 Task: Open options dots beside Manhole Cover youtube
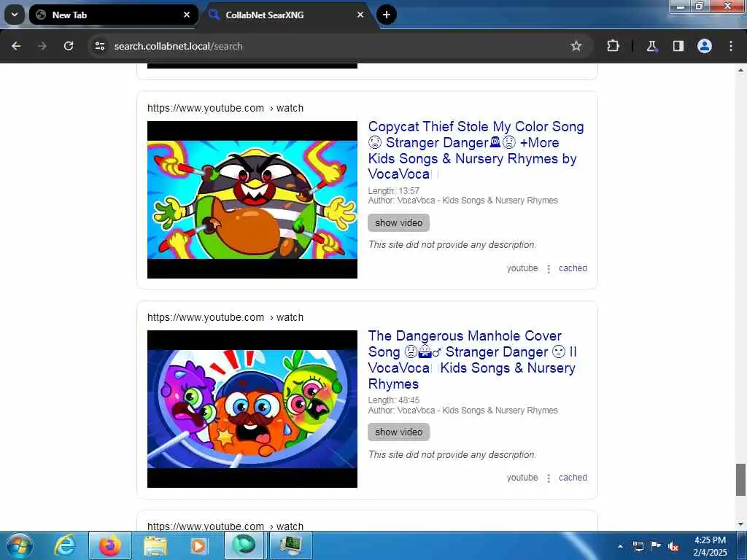(x=549, y=478)
